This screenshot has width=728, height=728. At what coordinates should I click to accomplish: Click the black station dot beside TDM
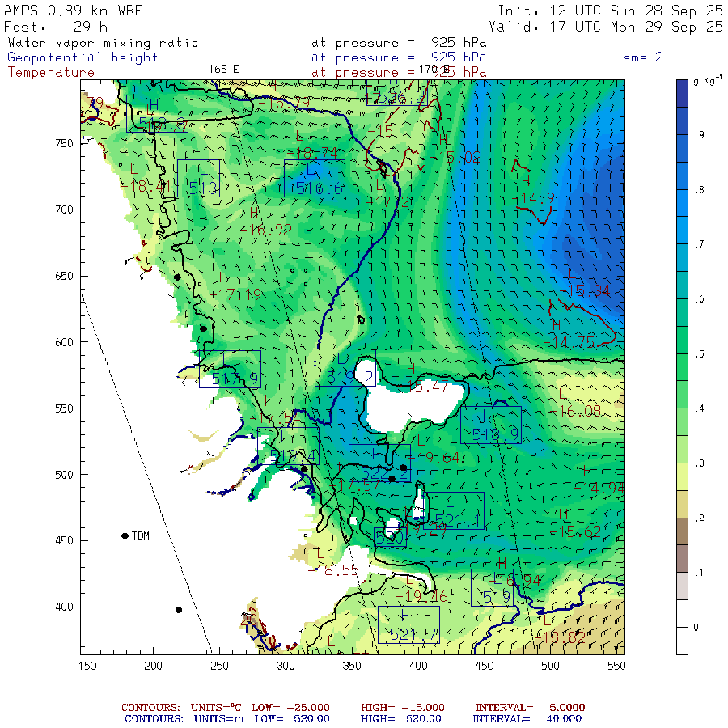125,535
